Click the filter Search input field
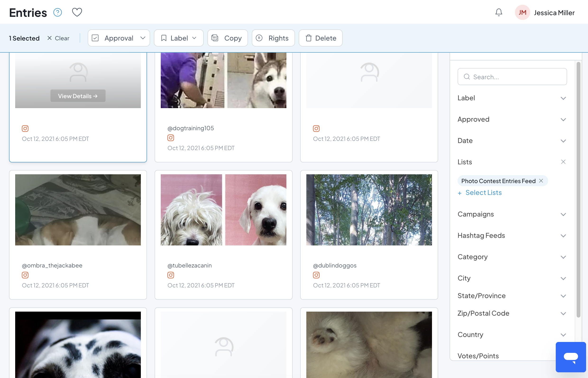Viewport: 588px width, 378px height. [512, 77]
